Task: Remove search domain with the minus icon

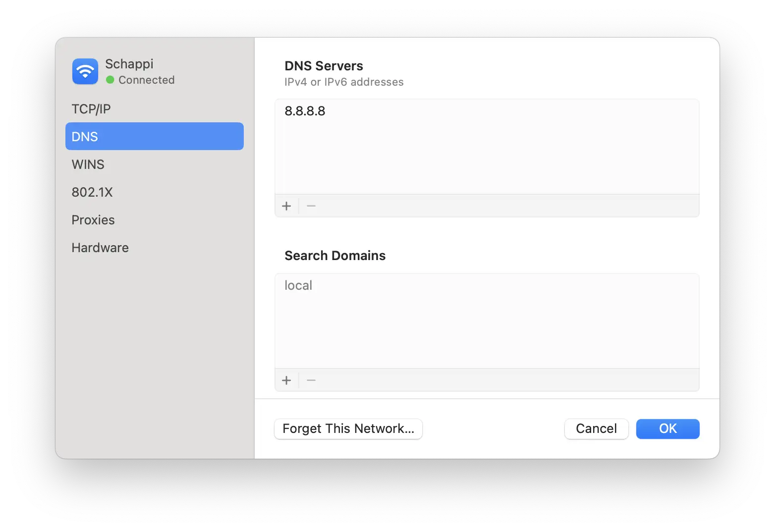Action: (311, 380)
